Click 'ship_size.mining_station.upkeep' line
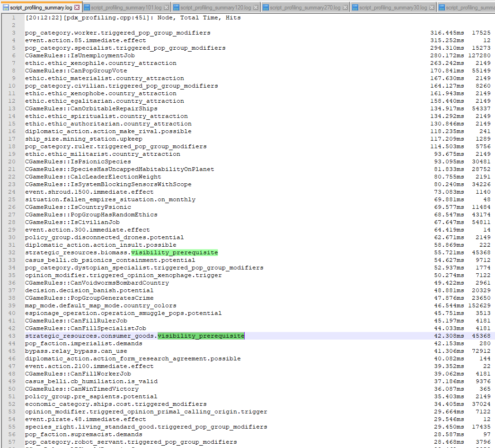495x448 pixels. 84,139
